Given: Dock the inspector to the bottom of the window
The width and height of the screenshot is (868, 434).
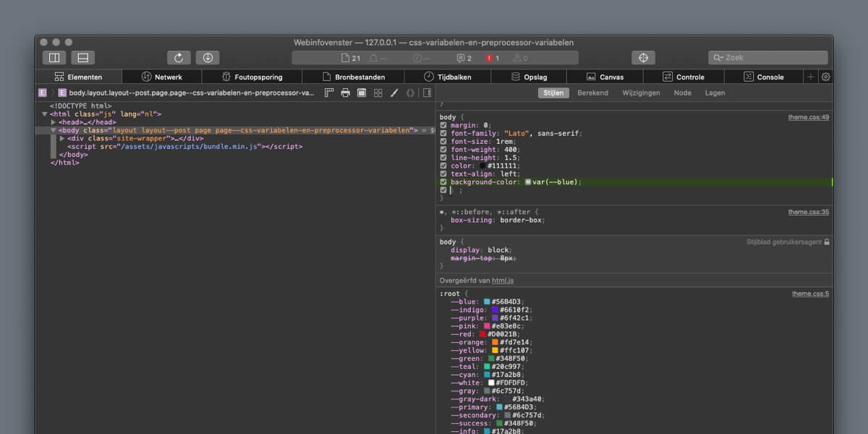Looking at the screenshot, I should point(83,58).
